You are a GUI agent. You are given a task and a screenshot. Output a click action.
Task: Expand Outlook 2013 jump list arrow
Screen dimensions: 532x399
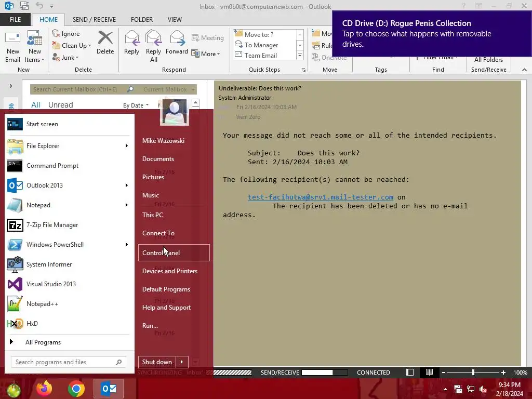pos(127,185)
